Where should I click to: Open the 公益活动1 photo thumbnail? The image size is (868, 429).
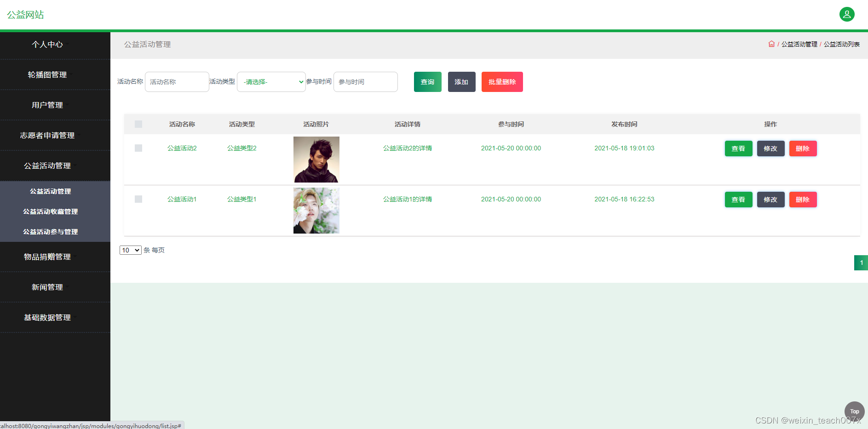(316, 211)
